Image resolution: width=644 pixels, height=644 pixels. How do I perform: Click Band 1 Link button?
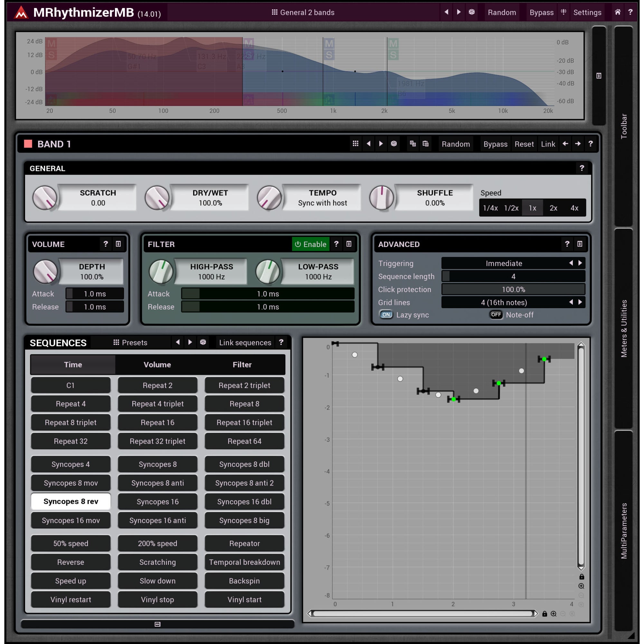[548, 144]
